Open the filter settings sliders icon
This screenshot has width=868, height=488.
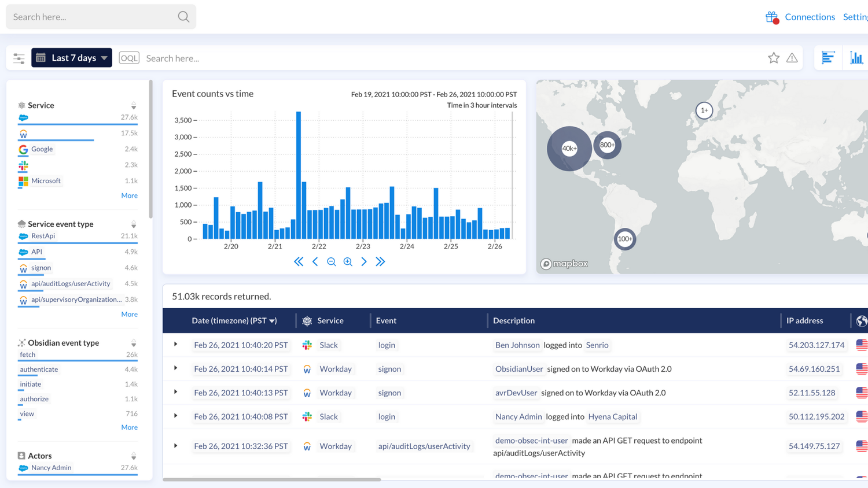[18, 58]
